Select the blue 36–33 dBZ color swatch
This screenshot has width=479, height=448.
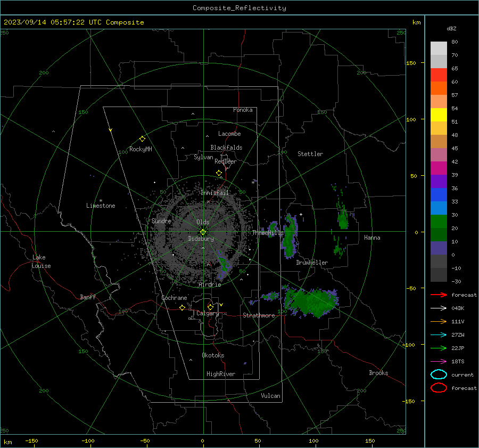point(439,195)
